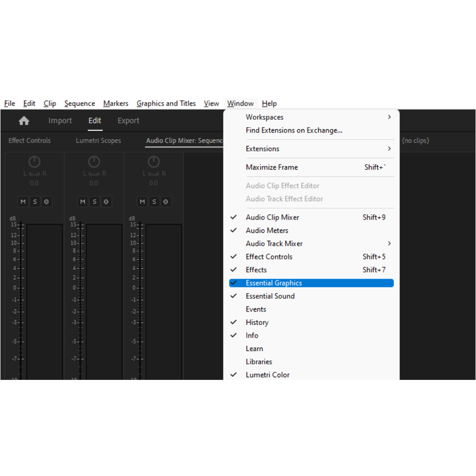476x476 pixels.
Task: Select Find Extensions on Exchange
Action: point(294,130)
